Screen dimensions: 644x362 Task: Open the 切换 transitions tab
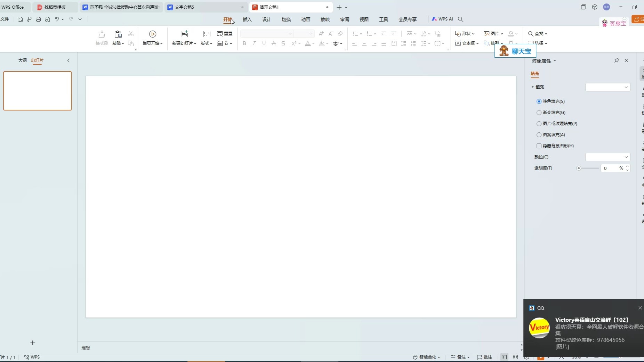pyautogui.click(x=286, y=19)
